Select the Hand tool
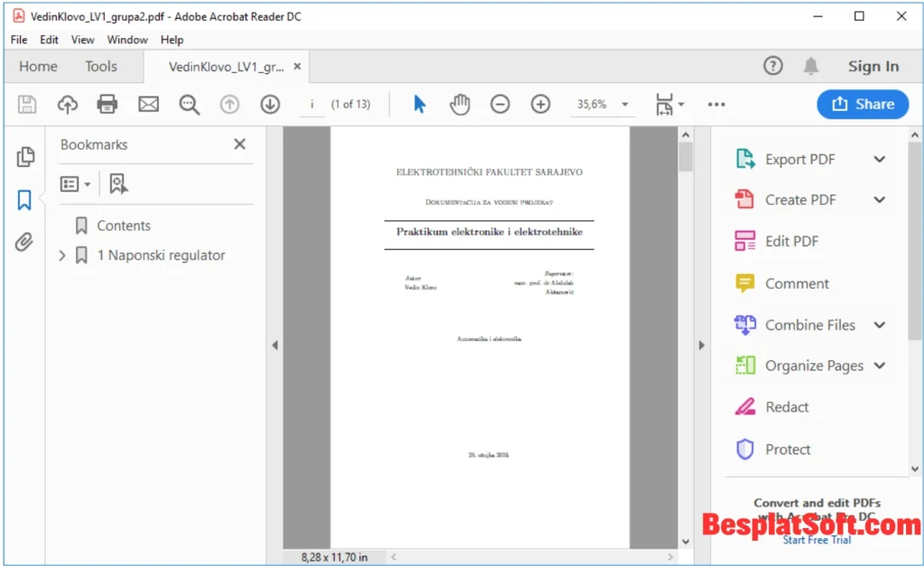The width and height of the screenshot is (924, 566). pyautogui.click(x=459, y=104)
